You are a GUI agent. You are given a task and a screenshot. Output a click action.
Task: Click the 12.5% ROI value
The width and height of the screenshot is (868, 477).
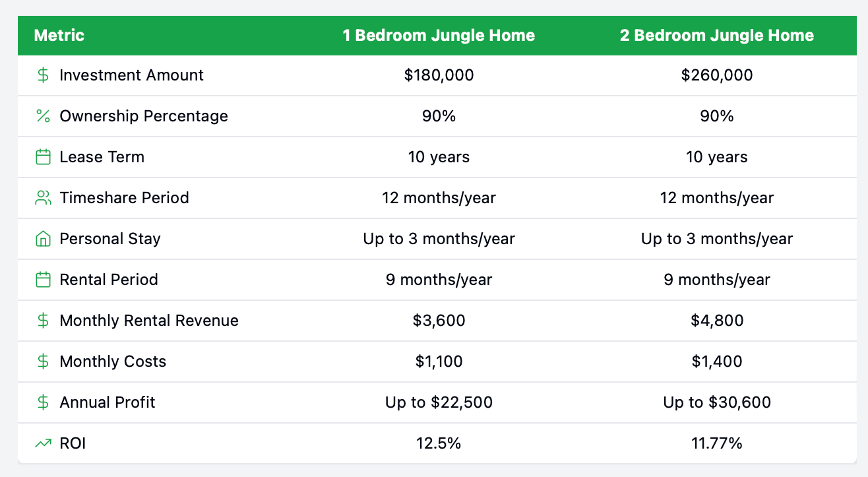[x=439, y=443]
